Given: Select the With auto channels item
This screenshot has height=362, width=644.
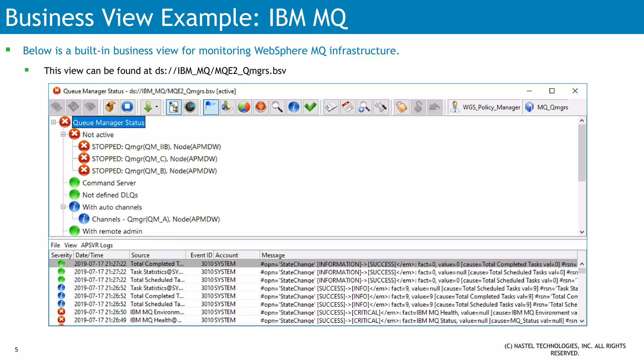Looking at the screenshot, I should point(112,207).
